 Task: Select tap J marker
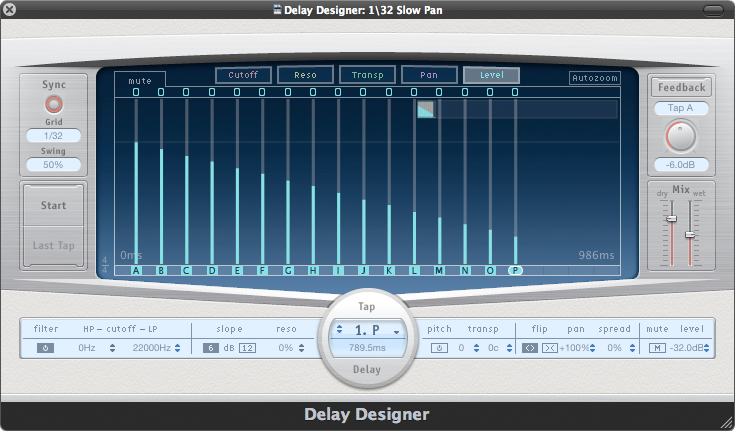point(363,271)
